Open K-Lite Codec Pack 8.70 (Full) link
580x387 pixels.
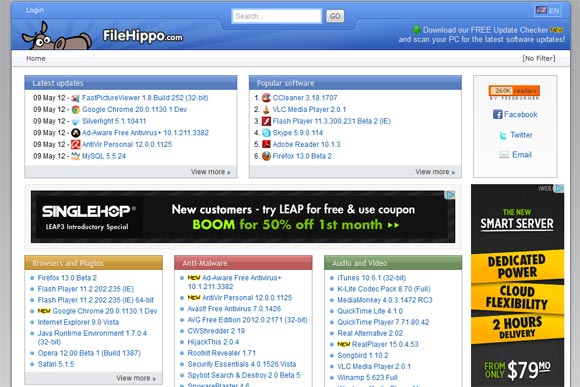click(384, 289)
